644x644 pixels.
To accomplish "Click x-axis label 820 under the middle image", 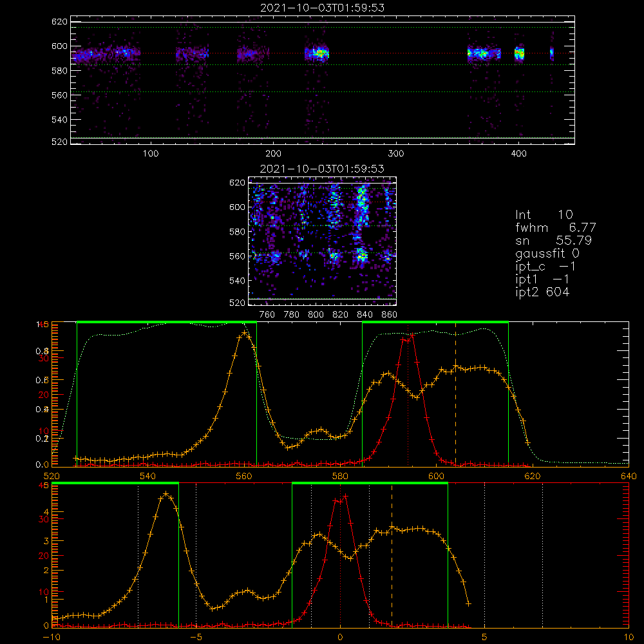I will 341,315.
